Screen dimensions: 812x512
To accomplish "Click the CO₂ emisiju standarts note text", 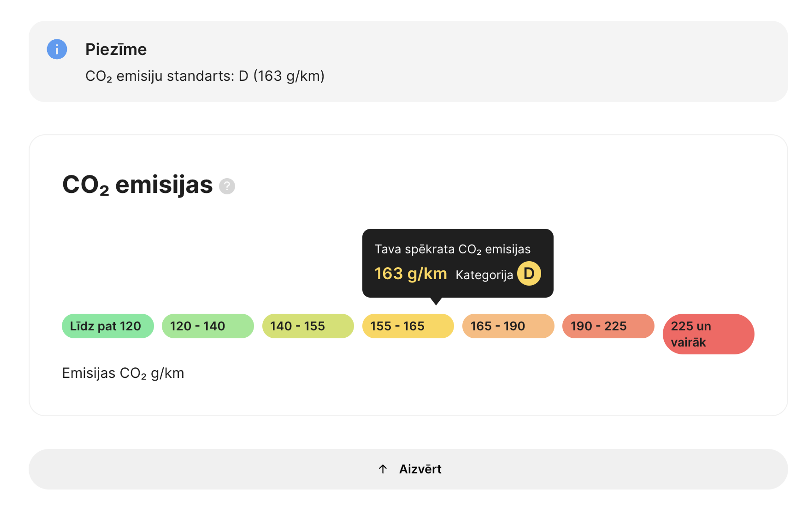I will (205, 76).
